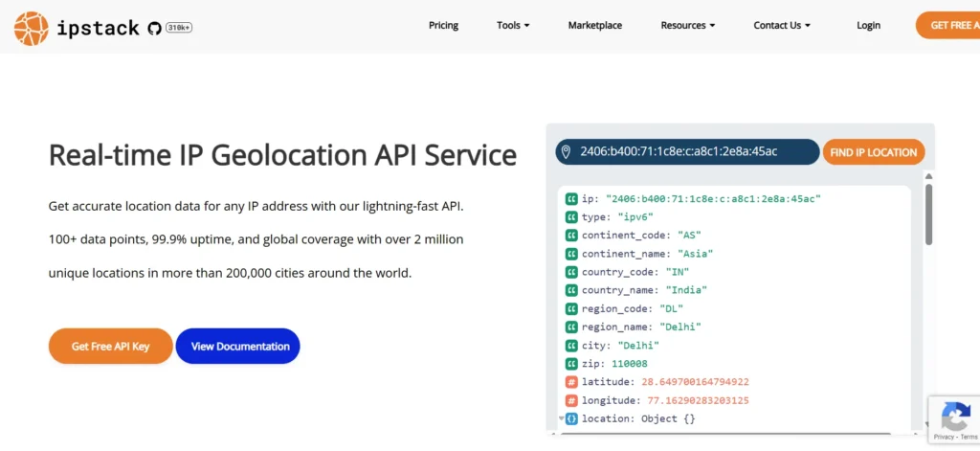The width and height of the screenshot is (980, 451).
Task: Click string icon beside the zip row
Action: pos(571,364)
